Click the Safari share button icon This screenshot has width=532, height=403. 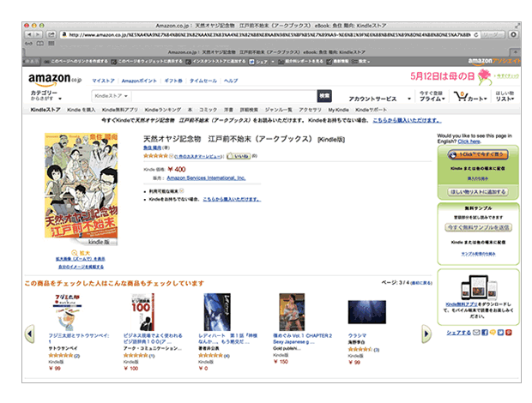tap(51, 34)
